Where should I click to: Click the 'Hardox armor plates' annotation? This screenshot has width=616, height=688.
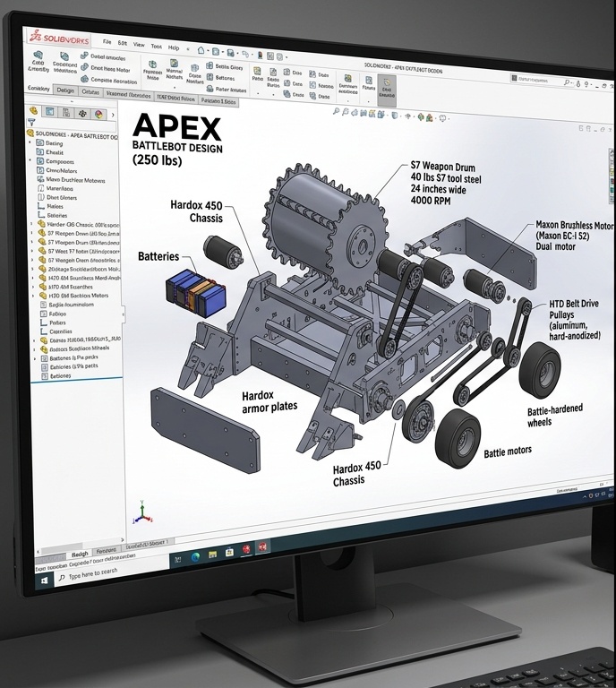269,401
